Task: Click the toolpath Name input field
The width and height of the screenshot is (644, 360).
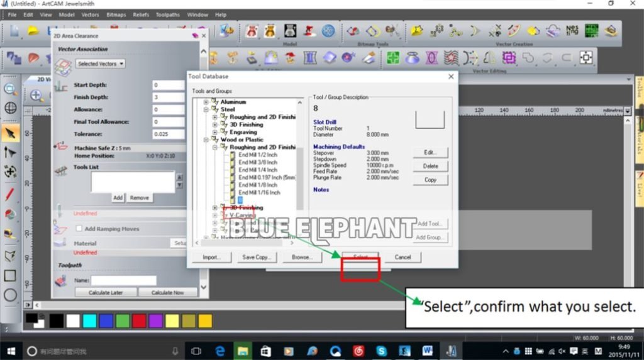Action: (124, 280)
